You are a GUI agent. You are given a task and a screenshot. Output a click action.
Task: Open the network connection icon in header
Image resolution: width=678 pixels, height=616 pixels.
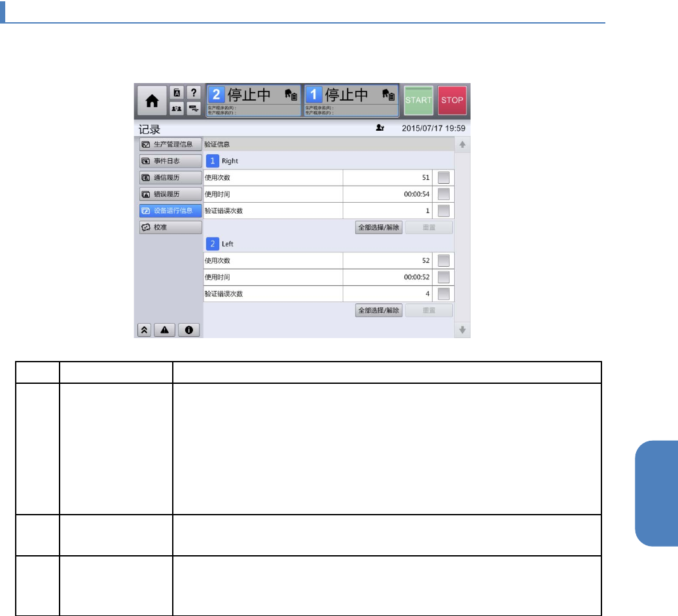pyautogui.click(x=194, y=109)
